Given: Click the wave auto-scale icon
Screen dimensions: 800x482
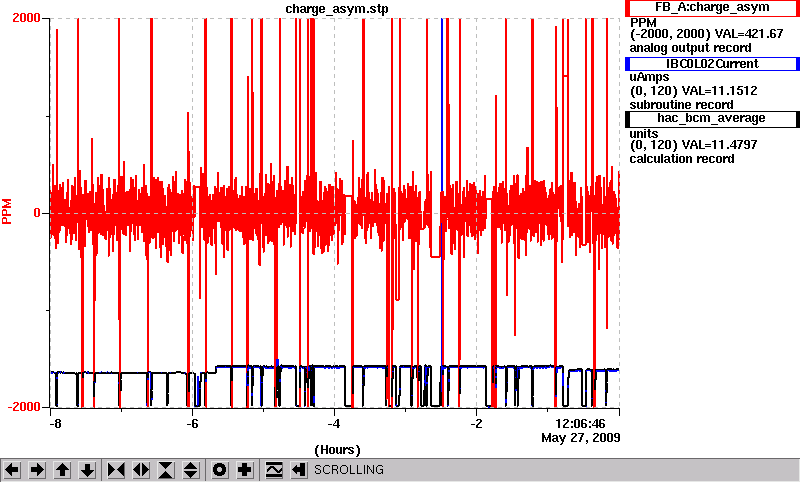Looking at the screenshot, I should (x=274, y=469).
